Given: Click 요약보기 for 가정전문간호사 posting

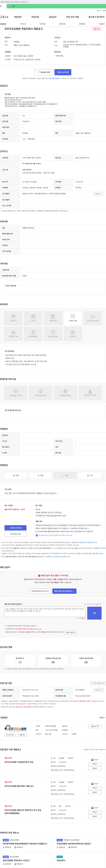Looking at the screenshot, I should 95,764.
